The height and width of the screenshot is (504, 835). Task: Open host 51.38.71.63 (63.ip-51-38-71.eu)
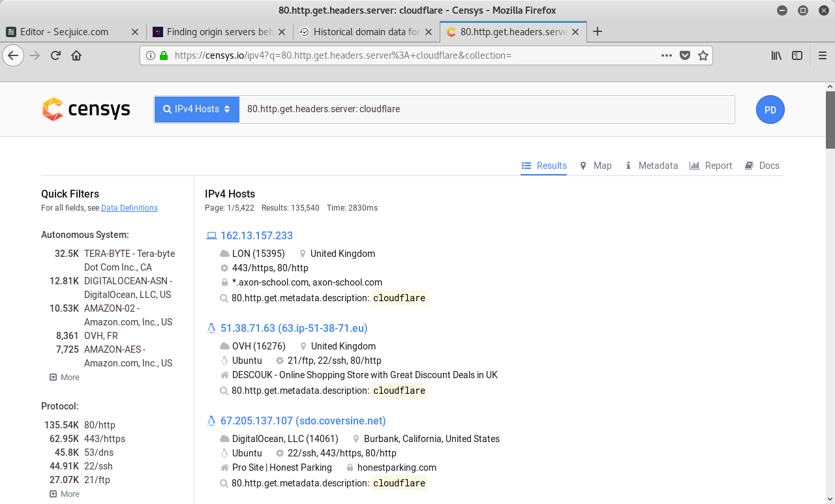tap(294, 329)
